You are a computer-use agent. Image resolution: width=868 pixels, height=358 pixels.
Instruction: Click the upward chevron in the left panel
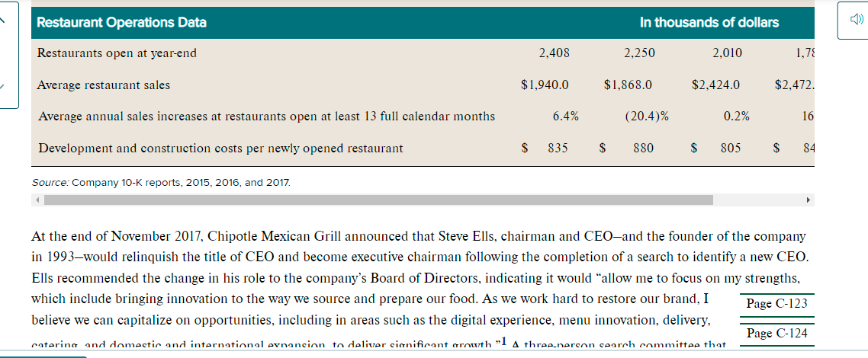[x=3, y=21]
